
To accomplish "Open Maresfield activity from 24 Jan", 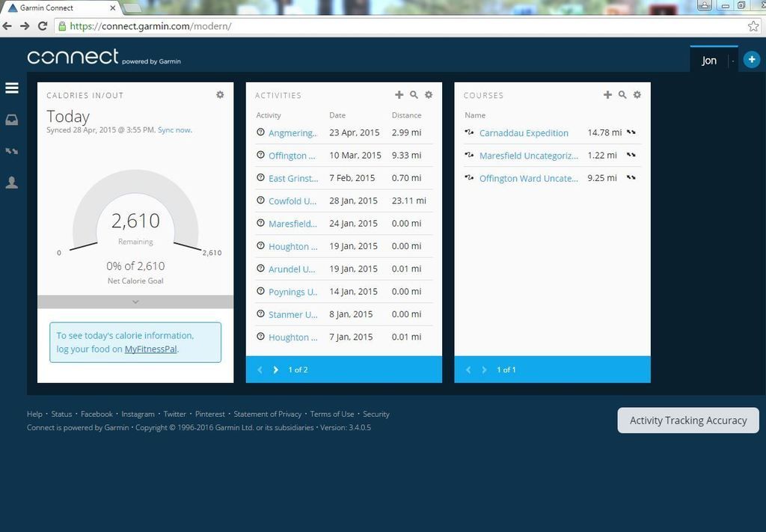I will coord(292,224).
